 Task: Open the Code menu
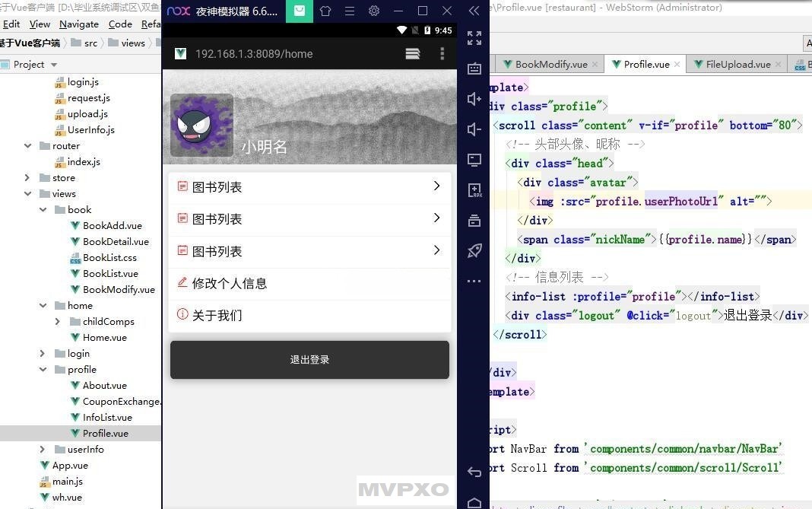tap(120, 24)
